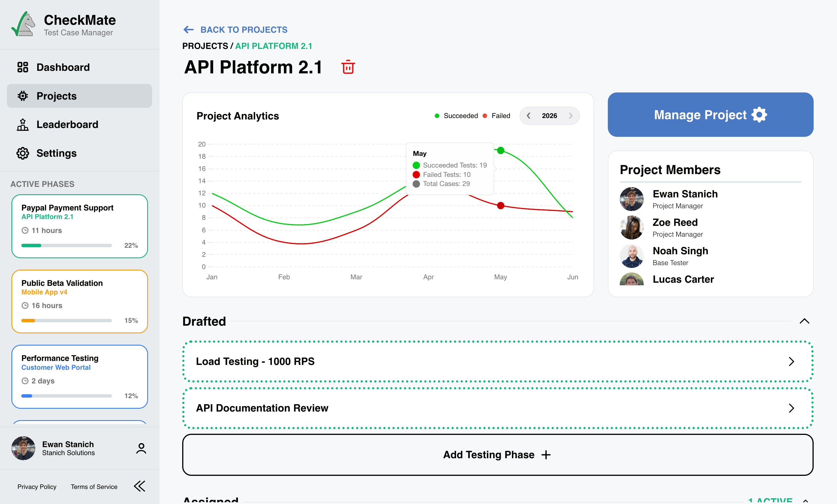
Task: Open the API Documentation Review phase
Action: [x=498, y=408]
